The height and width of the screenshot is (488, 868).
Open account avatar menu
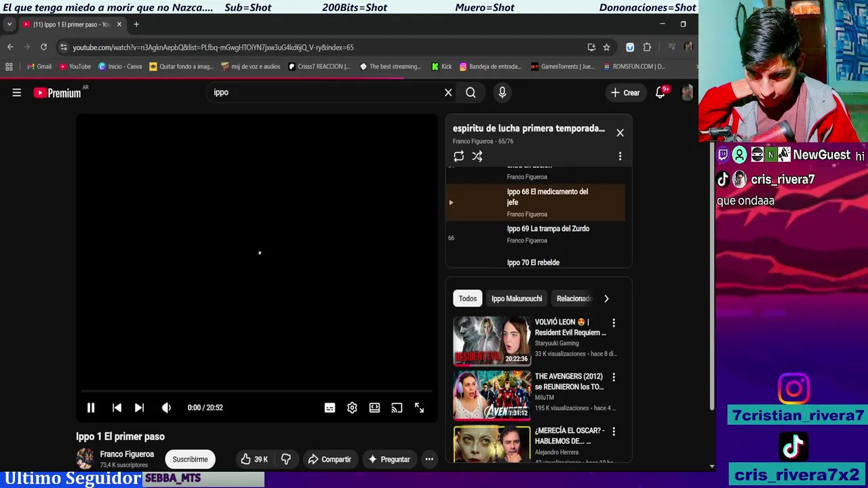687,93
